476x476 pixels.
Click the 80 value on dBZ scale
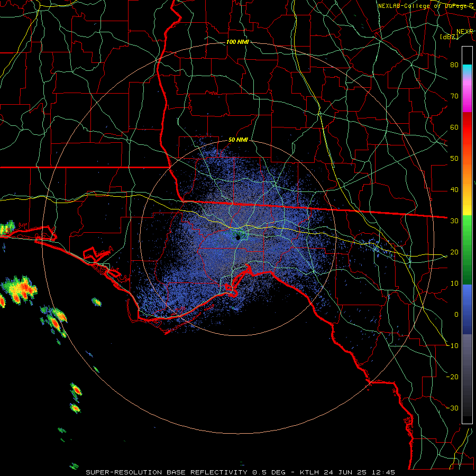click(454, 65)
